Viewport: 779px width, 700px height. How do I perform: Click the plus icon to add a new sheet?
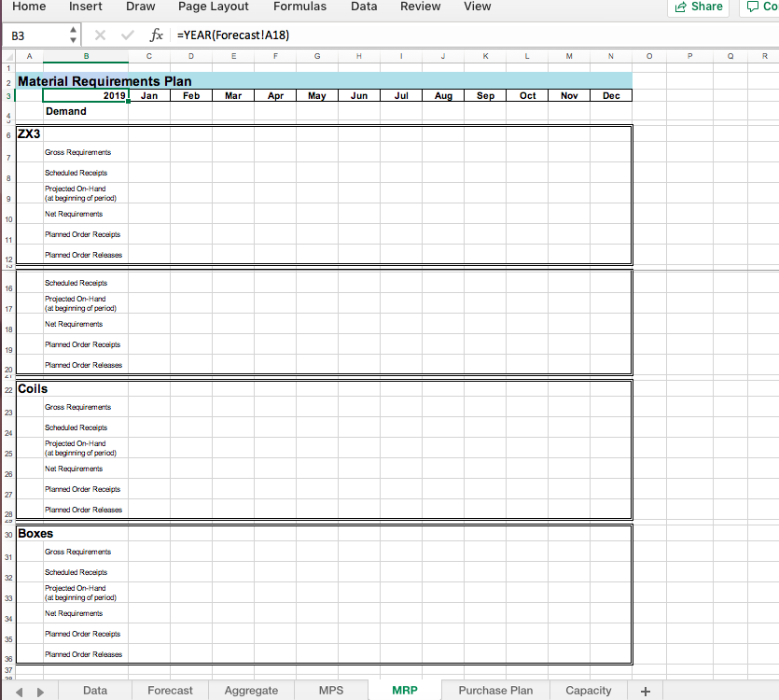point(645,691)
